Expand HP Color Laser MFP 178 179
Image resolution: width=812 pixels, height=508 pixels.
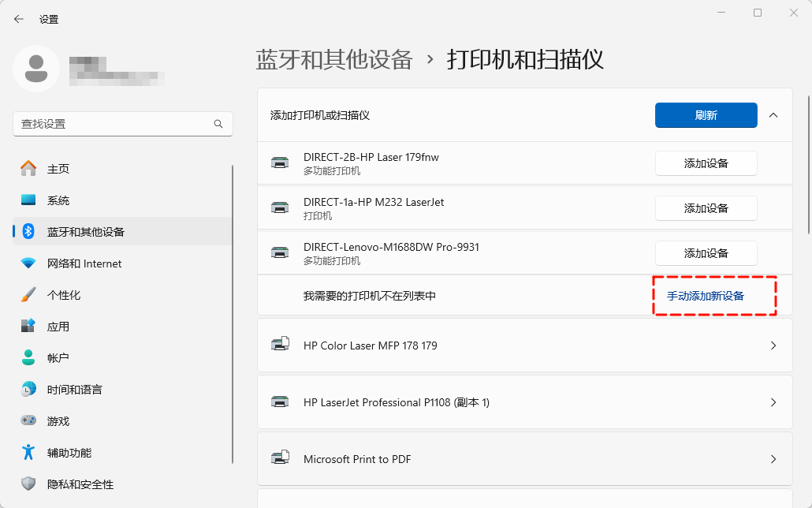point(773,346)
